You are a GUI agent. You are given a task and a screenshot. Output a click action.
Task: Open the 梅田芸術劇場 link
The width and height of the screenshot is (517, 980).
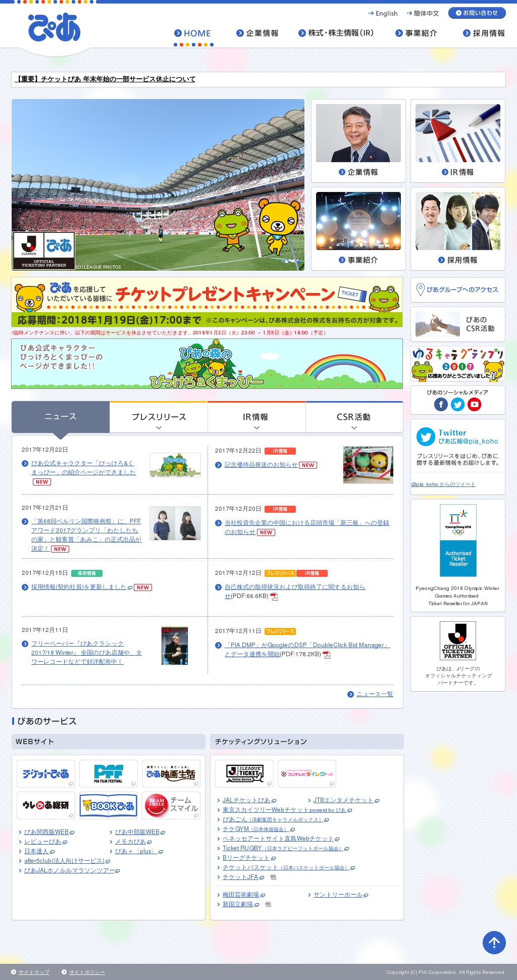coord(241,895)
